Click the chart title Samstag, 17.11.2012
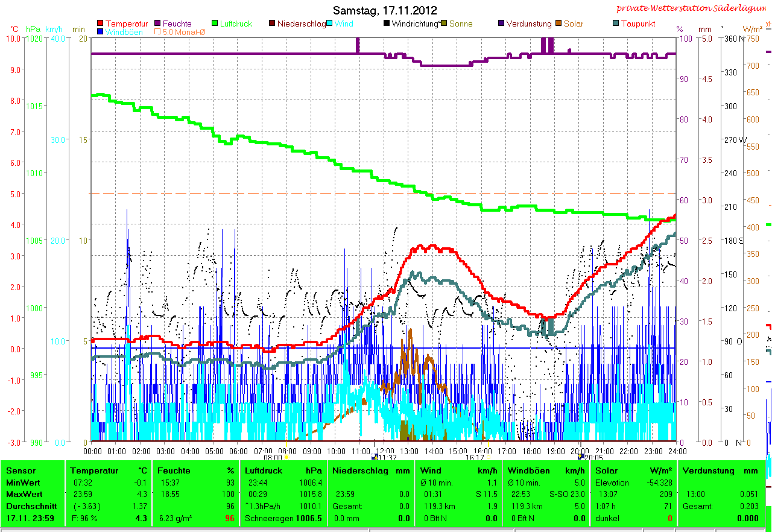 point(385,10)
